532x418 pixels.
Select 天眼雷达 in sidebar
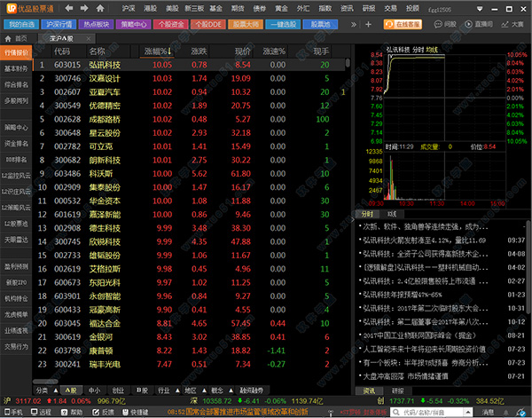(16, 240)
